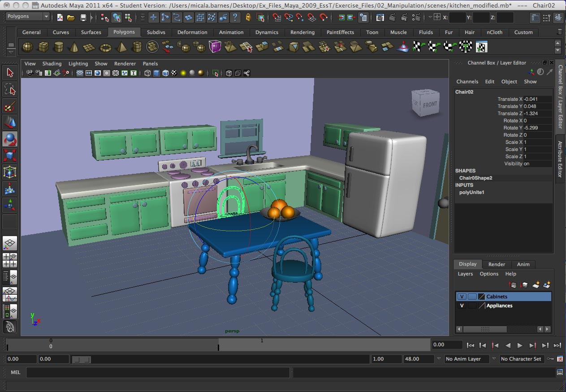Select the Paint Selection tool
This screenshot has height=392, width=566.
tap(10, 106)
